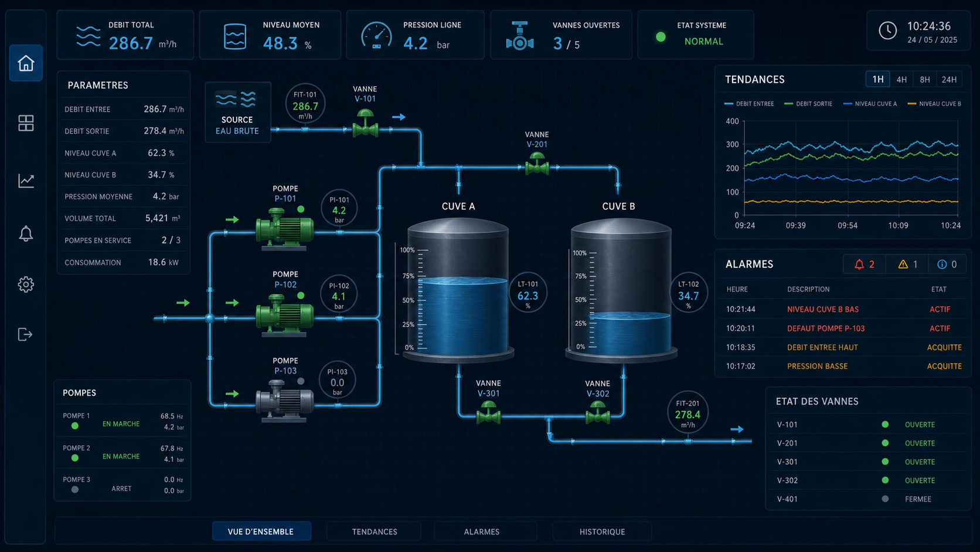This screenshot has height=552, width=980.
Task: Open the Pression Basse alarm row
Action: click(843, 366)
